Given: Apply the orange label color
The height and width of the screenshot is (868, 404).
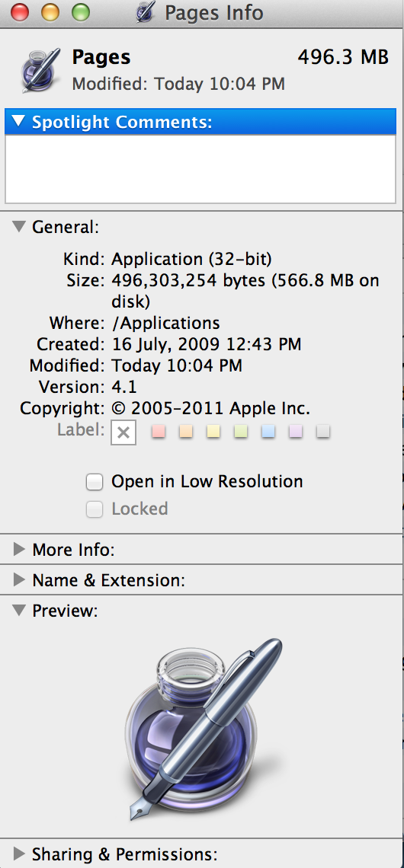Looking at the screenshot, I should [186, 431].
